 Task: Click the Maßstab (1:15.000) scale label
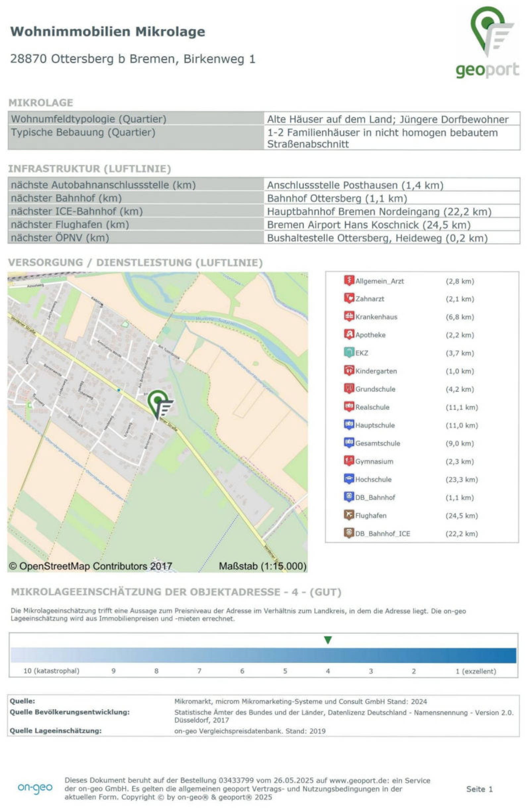263,566
